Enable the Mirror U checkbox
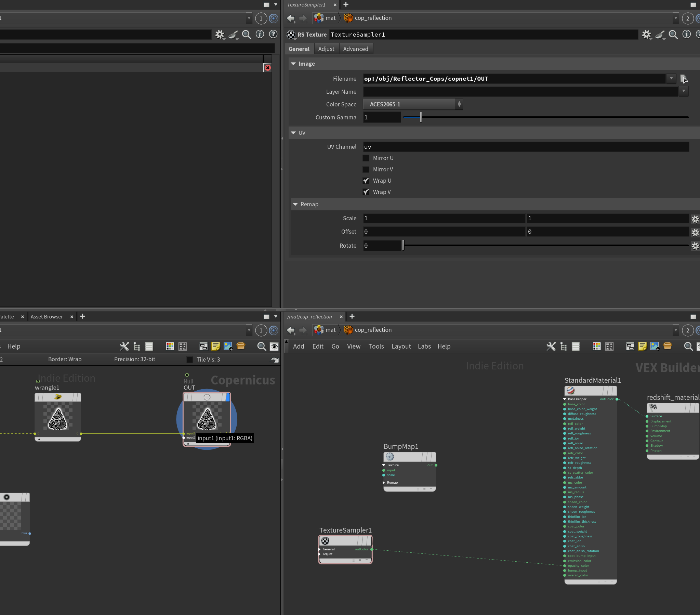The width and height of the screenshot is (700, 615). point(366,158)
